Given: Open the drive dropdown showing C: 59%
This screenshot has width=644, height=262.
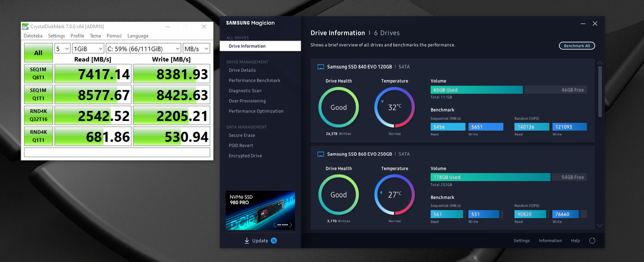Looking at the screenshot, I should pyautogui.click(x=143, y=49).
